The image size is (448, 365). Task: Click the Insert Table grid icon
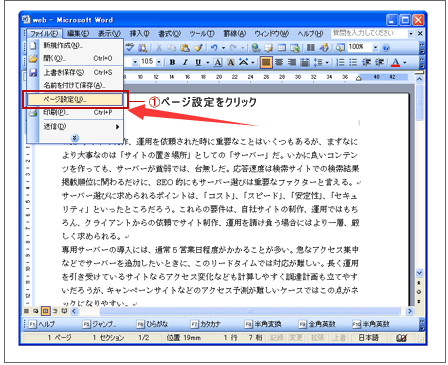coord(282,48)
